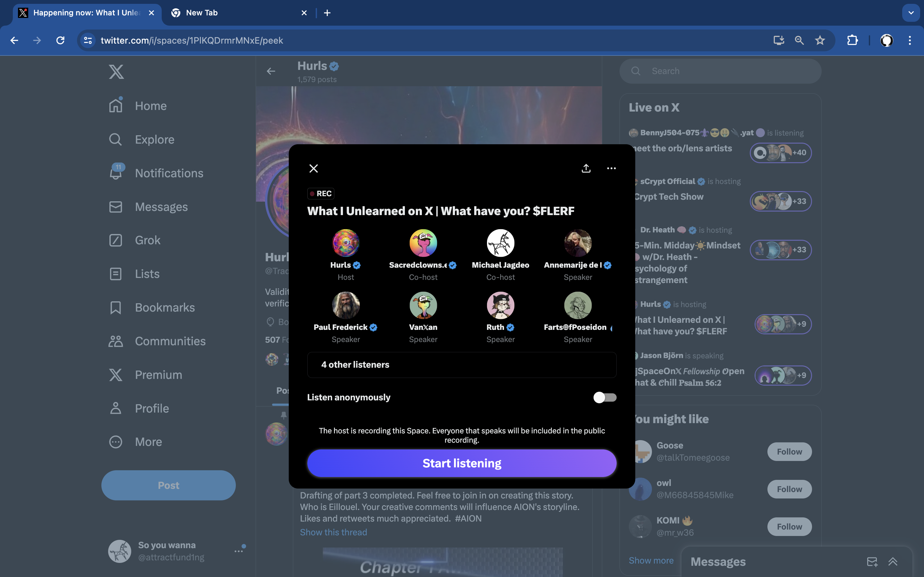
Task: Open the 4 other listeners list
Action: pos(462,365)
